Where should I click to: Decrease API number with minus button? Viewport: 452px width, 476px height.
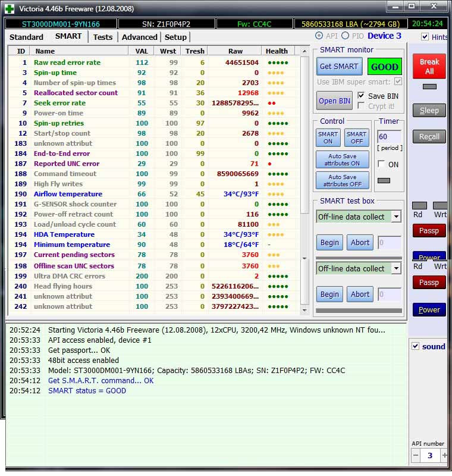click(x=417, y=455)
